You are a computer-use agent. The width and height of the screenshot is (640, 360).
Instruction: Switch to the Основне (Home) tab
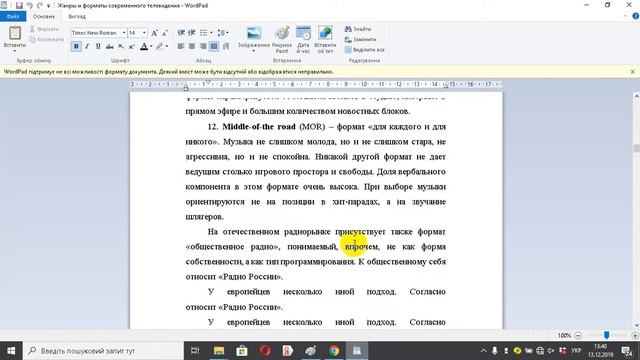tap(44, 16)
